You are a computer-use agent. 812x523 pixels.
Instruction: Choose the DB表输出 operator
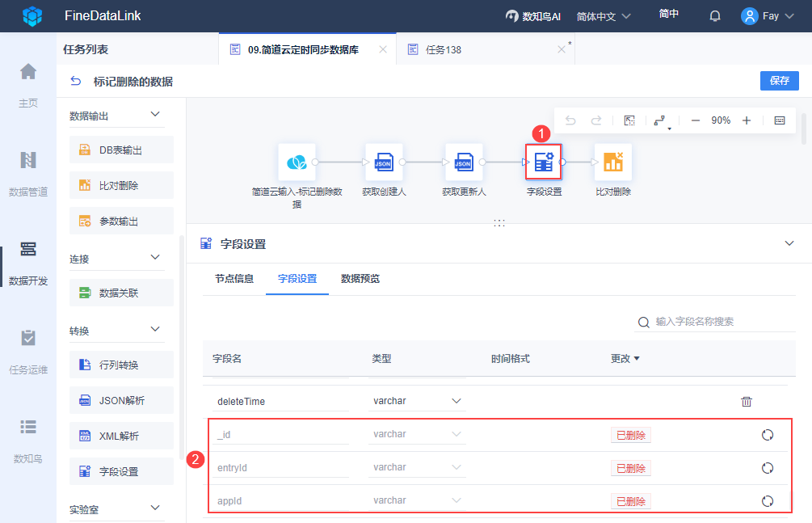(x=122, y=150)
